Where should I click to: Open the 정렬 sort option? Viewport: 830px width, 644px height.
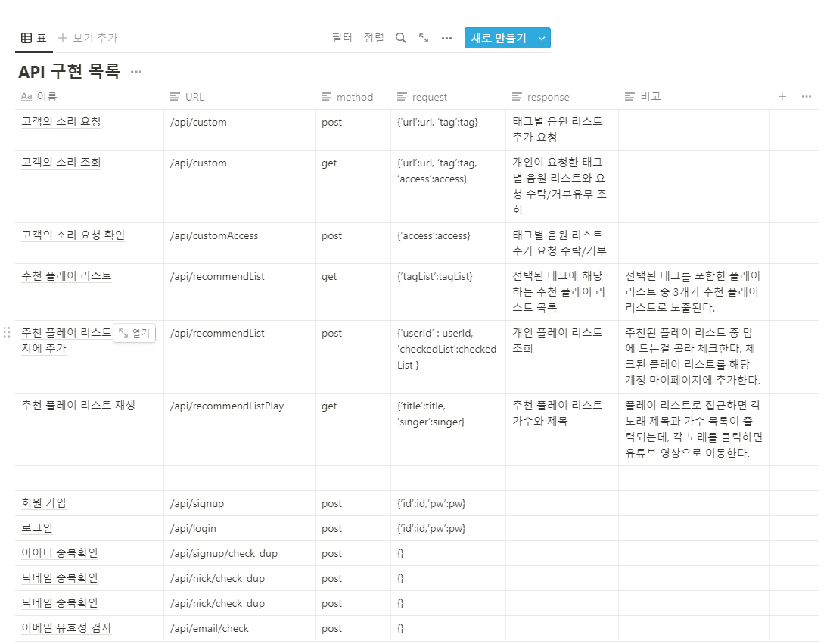pyautogui.click(x=374, y=38)
